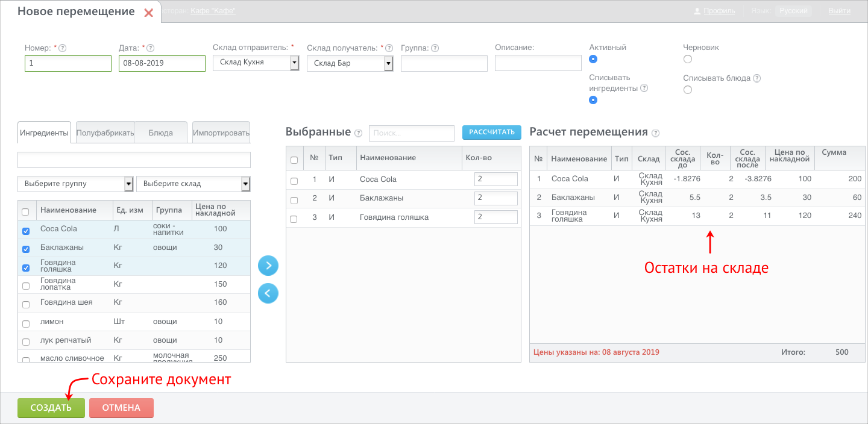Click help icon next to Склад получатель
This screenshot has height=424, width=868.
pos(389,48)
